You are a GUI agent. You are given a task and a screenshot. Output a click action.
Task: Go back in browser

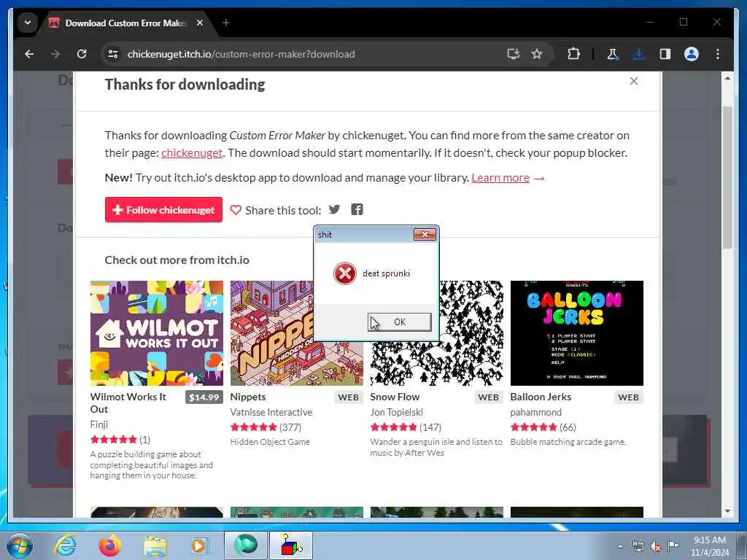(29, 54)
